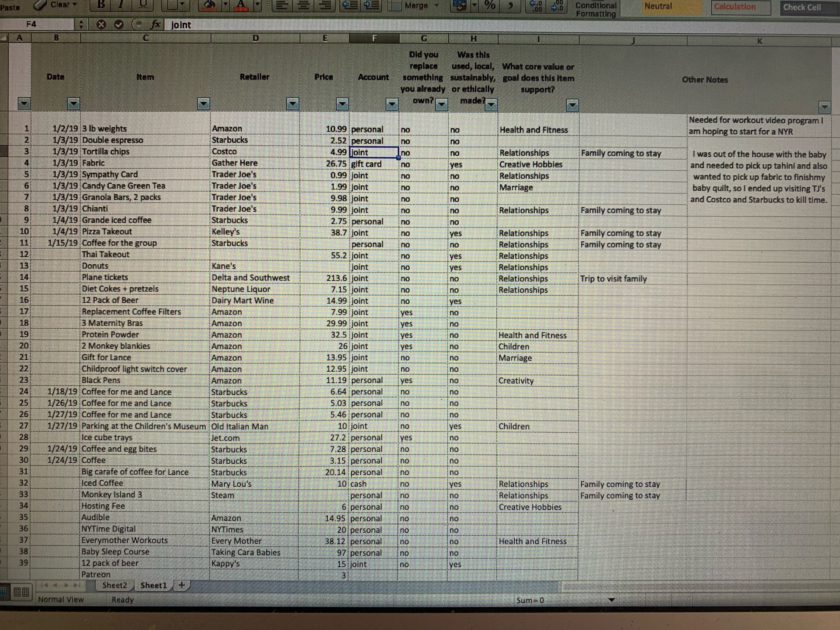The image size is (840, 630).
Task: Open the Sum status dropdown arrow
Action: (612, 600)
